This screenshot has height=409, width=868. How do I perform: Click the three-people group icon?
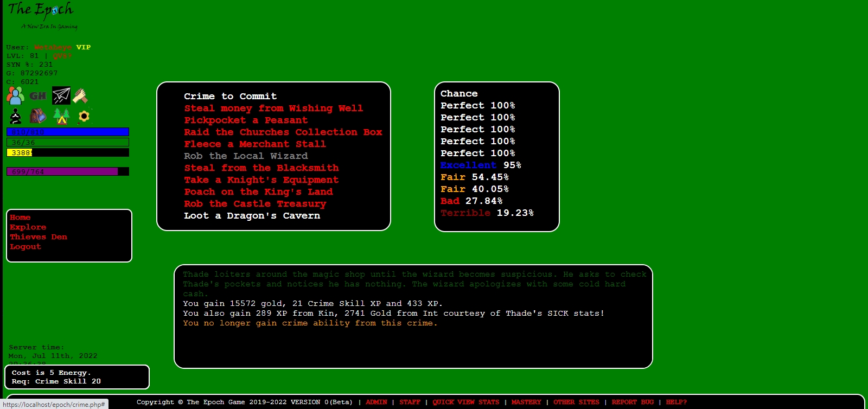(x=15, y=96)
